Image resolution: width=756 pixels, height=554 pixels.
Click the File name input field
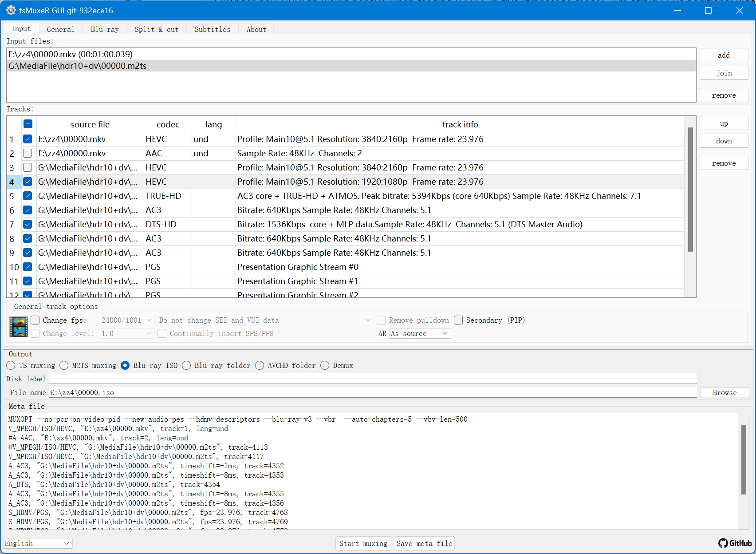pos(373,392)
